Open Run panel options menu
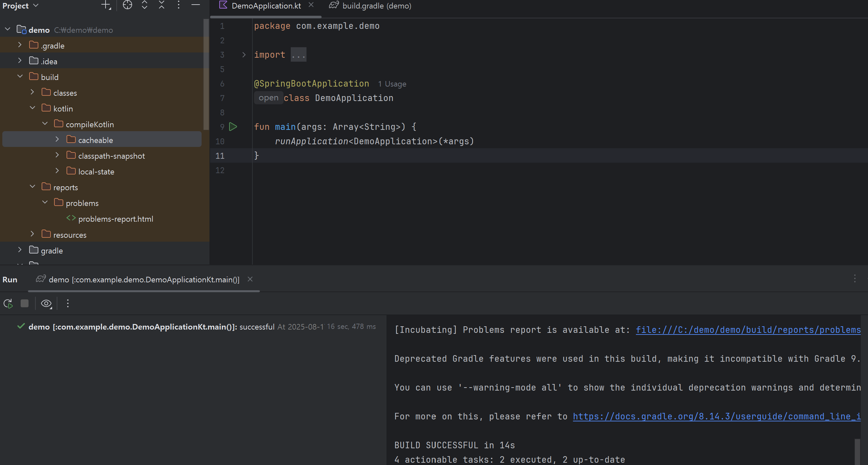This screenshot has height=465, width=868. pos(855,278)
